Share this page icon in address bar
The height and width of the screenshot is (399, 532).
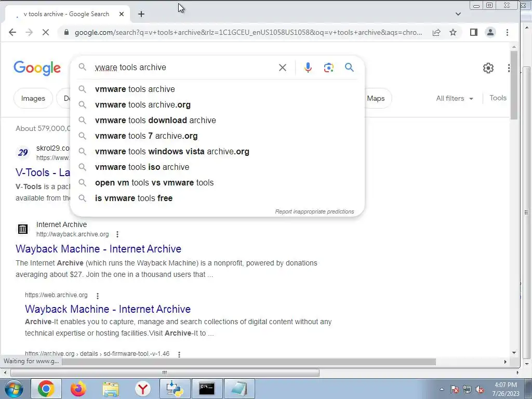tap(436, 32)
